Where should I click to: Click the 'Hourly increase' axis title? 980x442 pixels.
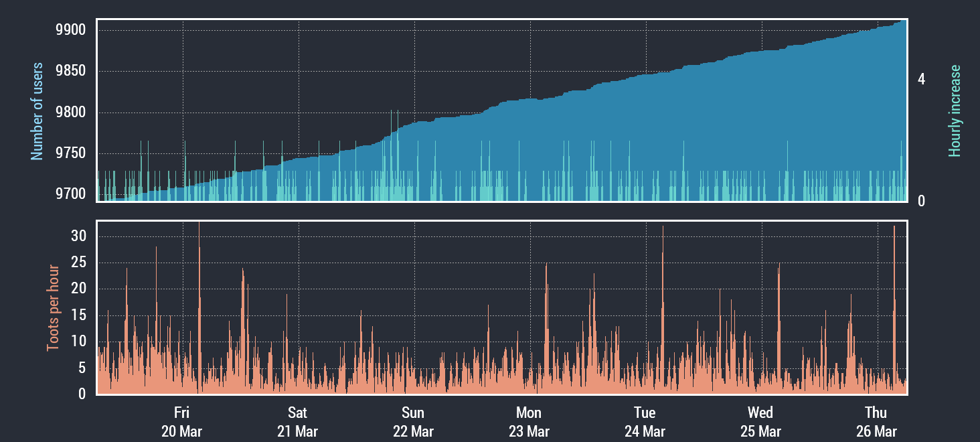(955, 111)
